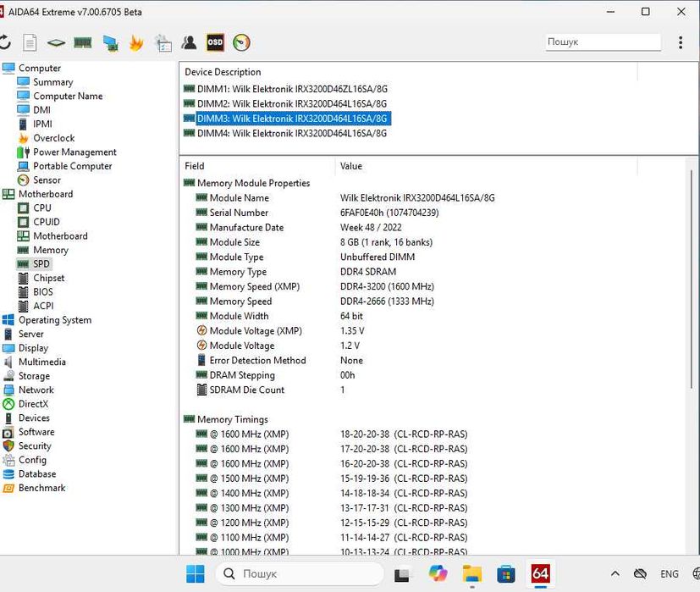Select the top-level Motherboard category

pyautogui.click(x=46, y=194)
